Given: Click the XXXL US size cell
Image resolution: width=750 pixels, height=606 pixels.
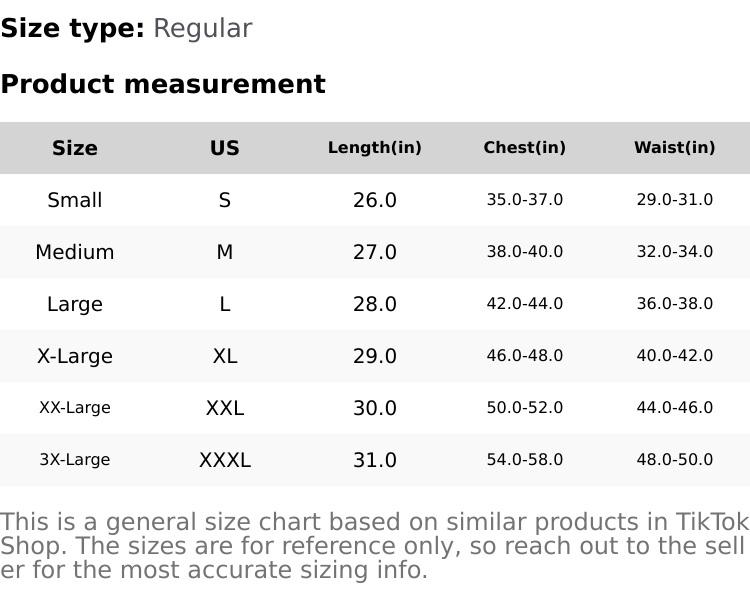Looking at the screenshot, I should [x=225, y=460].
